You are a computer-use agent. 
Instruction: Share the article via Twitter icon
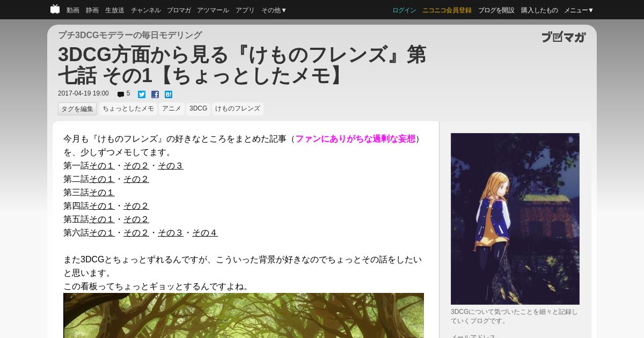click(142, 94)
